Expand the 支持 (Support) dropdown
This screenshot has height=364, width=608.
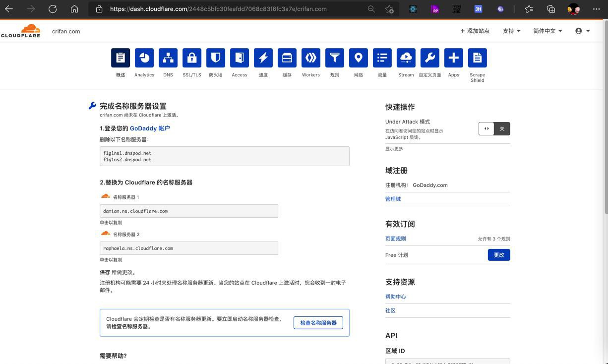pyautogui.click(x=512, y=31)
